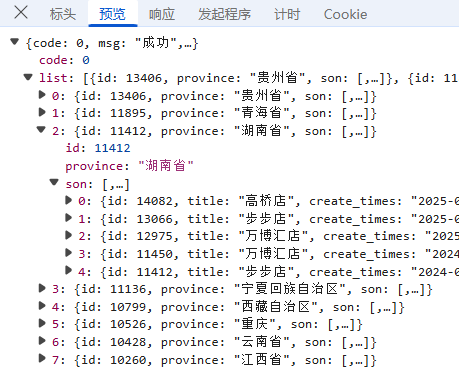Expand son item 1 步步店 id 13066

[69, 218]
